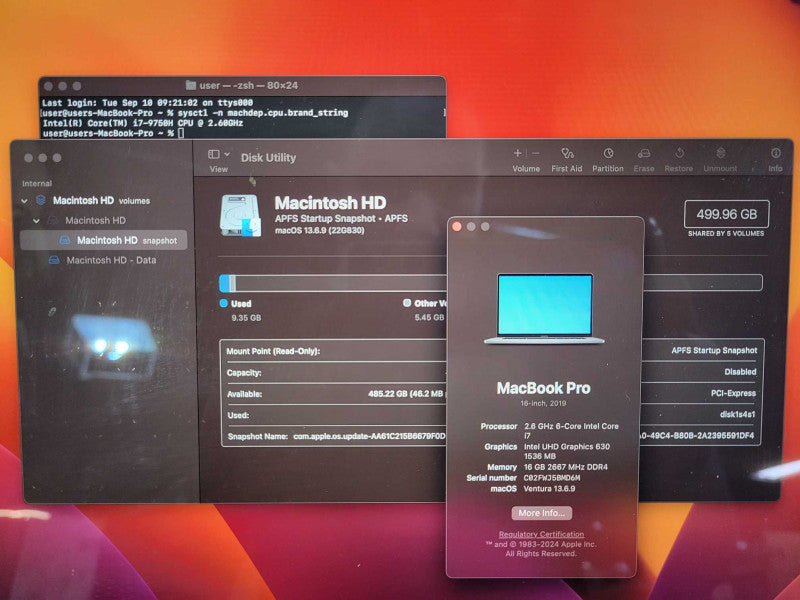
Task: Click the APFS Startup Snapshot type value in table
Action: (x=714, y=351)
